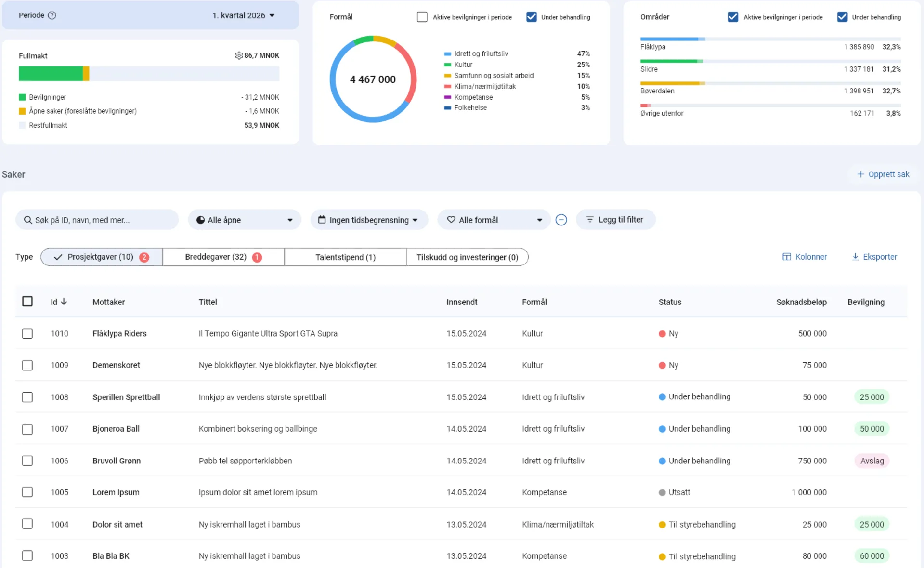Click the Fläklypa Riders recipient row
This screenshot has height=568, width=924.
(119, 333)
